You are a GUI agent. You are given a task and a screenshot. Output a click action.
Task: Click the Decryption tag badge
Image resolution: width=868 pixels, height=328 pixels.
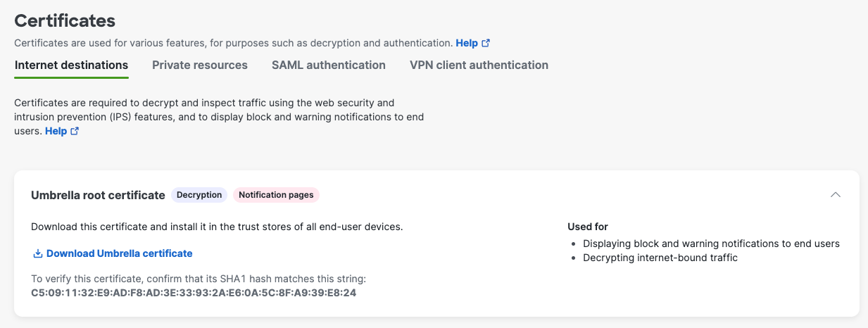pos(199,195)
